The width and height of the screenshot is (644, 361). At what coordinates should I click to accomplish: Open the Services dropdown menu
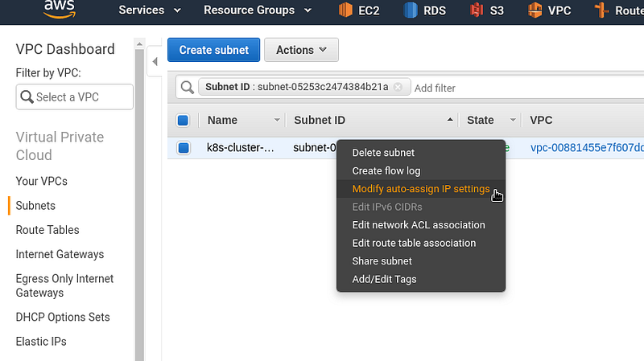coord(150,10)
